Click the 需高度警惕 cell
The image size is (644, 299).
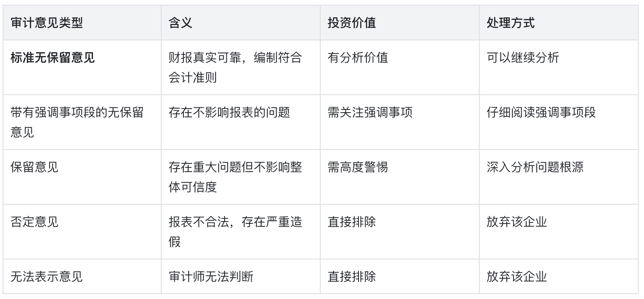tap(400, 177)
